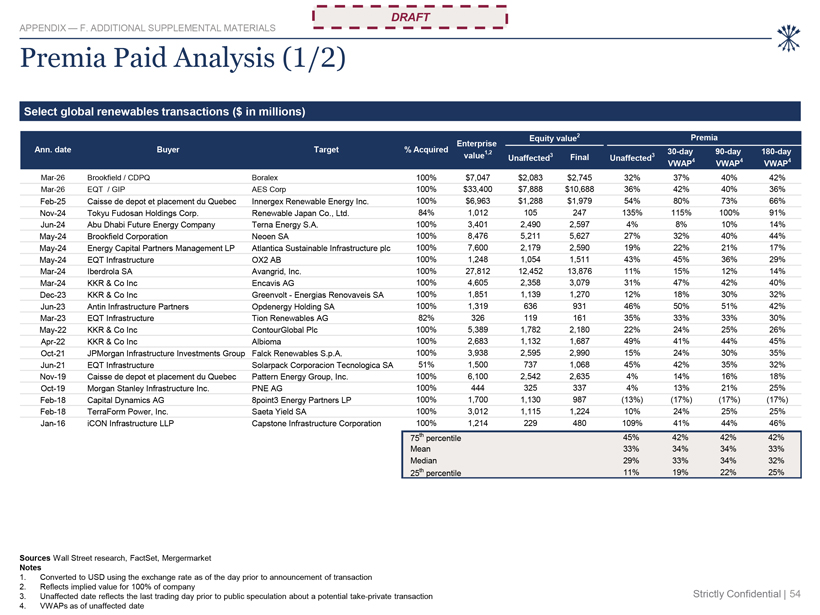The width and height of the screenshot is (820, 615).
Task: Select buyer 'Tokyu Fudosan Holdings Corp.'
Action: tap(143, 213)
